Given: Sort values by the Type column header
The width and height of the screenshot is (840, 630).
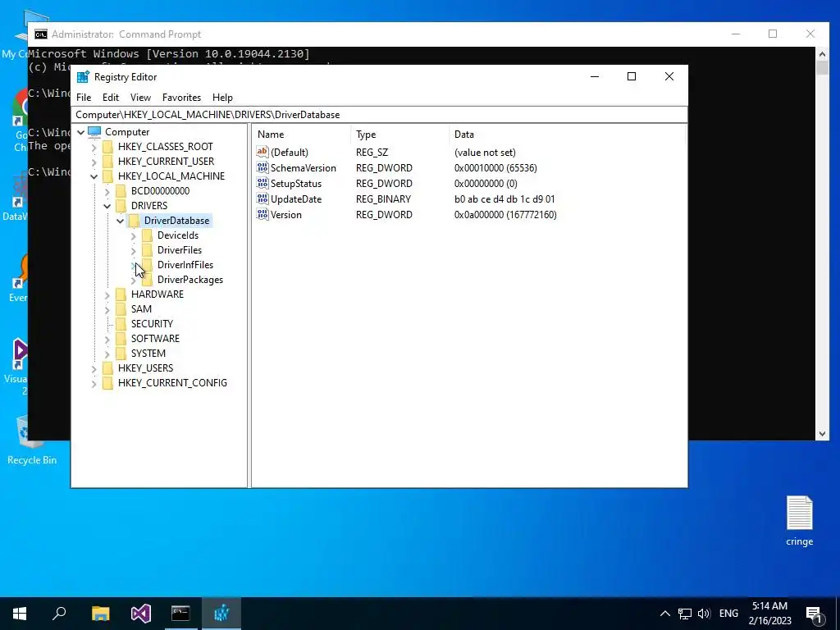Looking at the screenshot, I should point(399,135).
